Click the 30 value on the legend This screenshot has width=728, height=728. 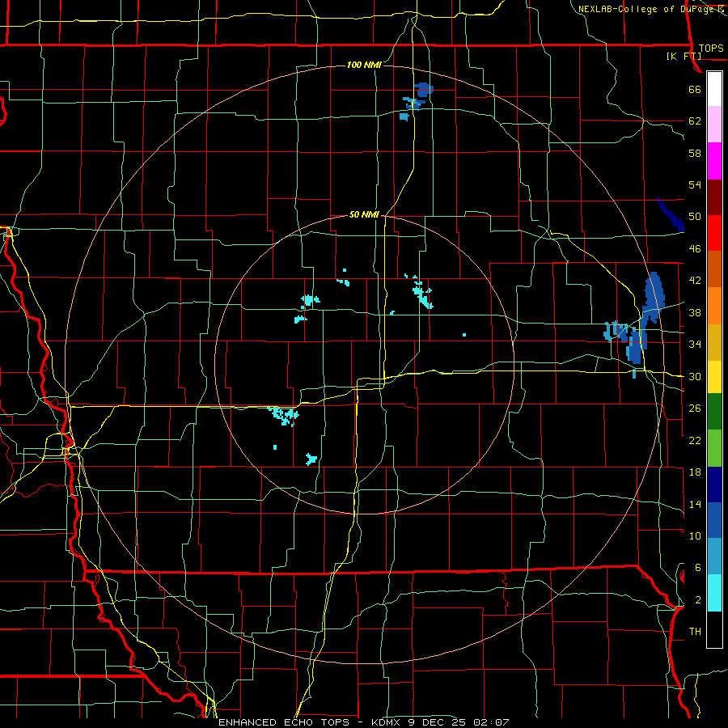click(x=695, y=376)
